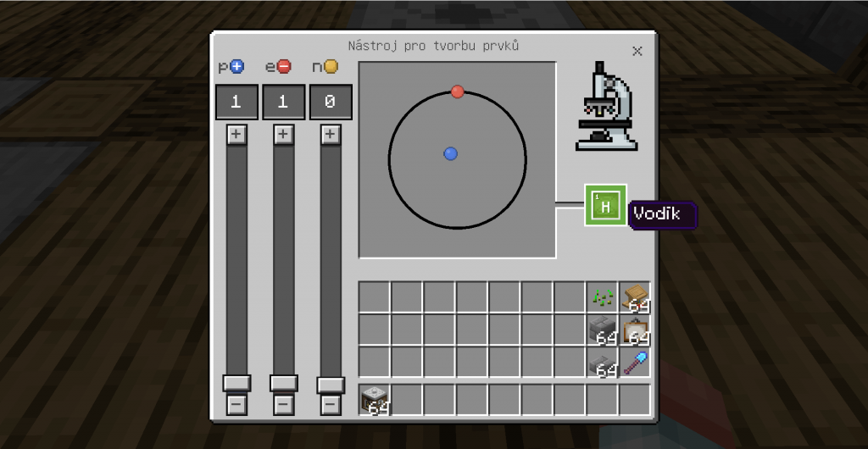
Task: Select the whiteboard item stack in inventory
Action: [x=635, y=330]
